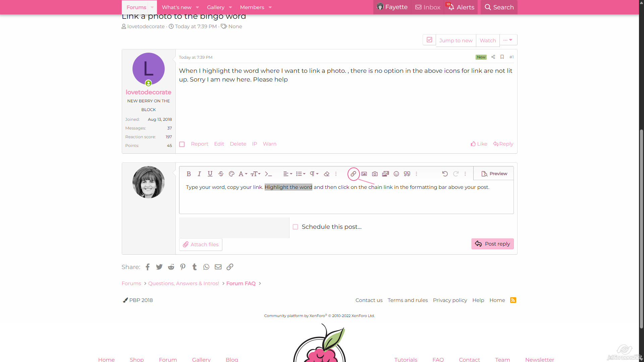The height and width of the screenshot is (362, 644).
Task: Click the Report link on post
Action: (x=200, y=144)
